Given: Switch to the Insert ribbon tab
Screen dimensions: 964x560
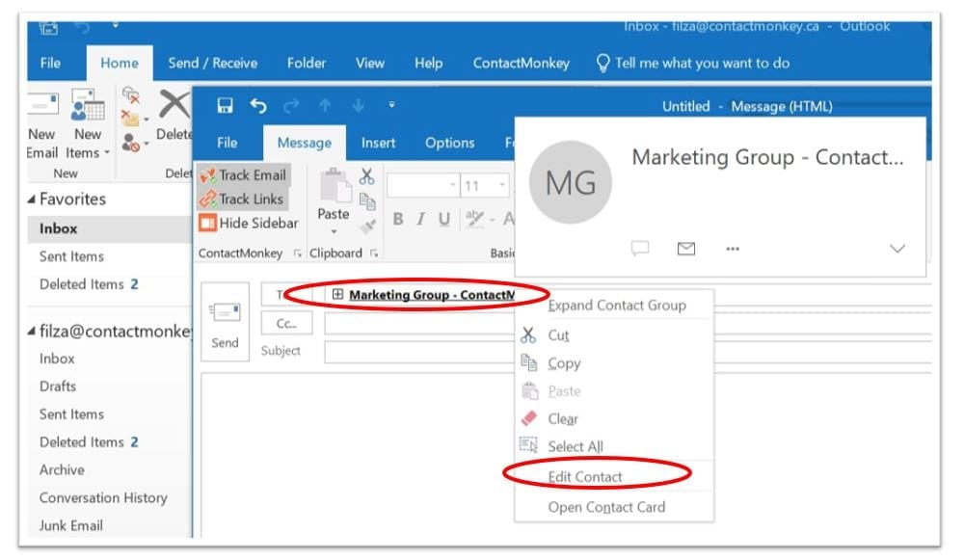Looking at the screenshot, I should click(x=378, y=143).
